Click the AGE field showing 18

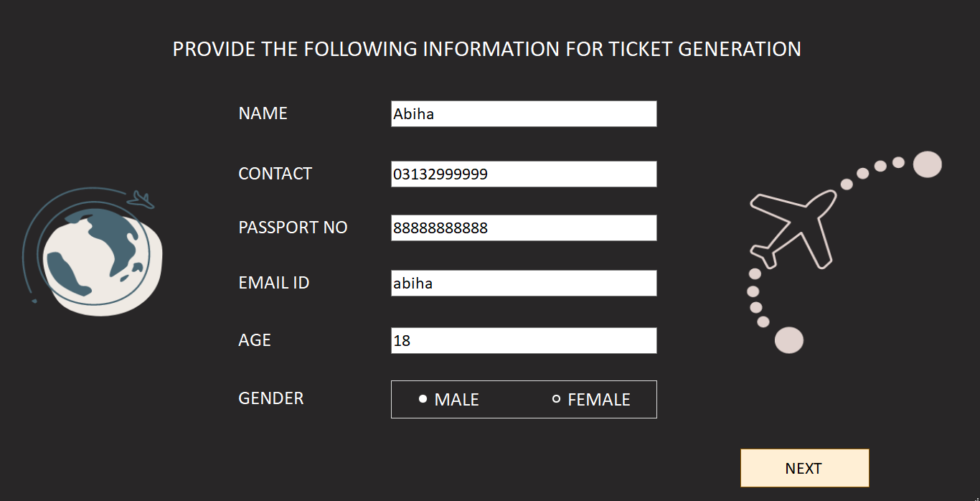523,340
